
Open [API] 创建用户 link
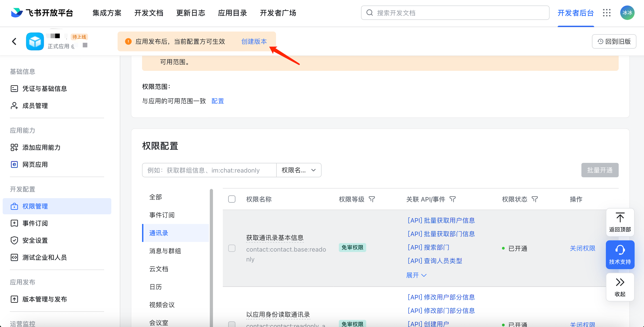tap(428, 324)
